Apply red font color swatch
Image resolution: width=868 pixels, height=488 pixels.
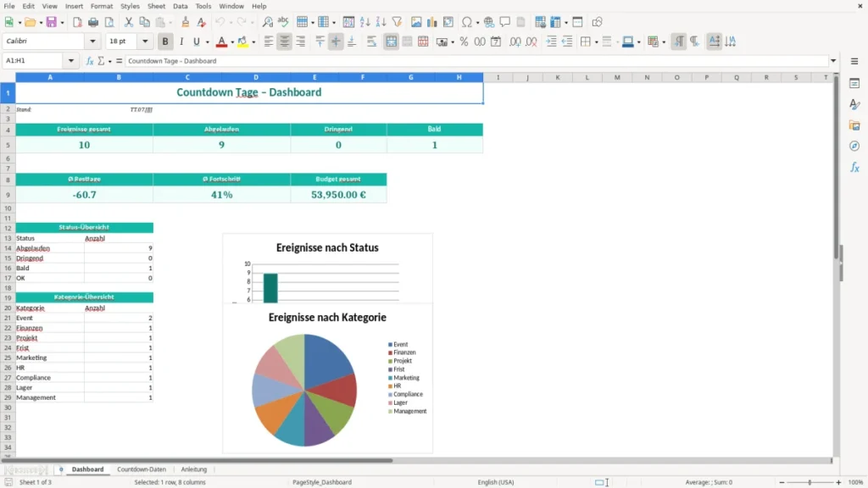coord(221,42)
